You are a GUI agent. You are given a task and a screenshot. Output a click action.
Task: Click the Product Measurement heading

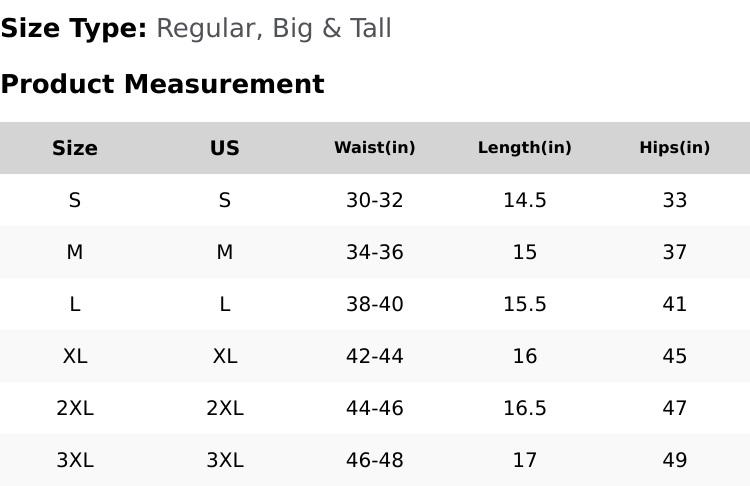click(x=162, y=84)
